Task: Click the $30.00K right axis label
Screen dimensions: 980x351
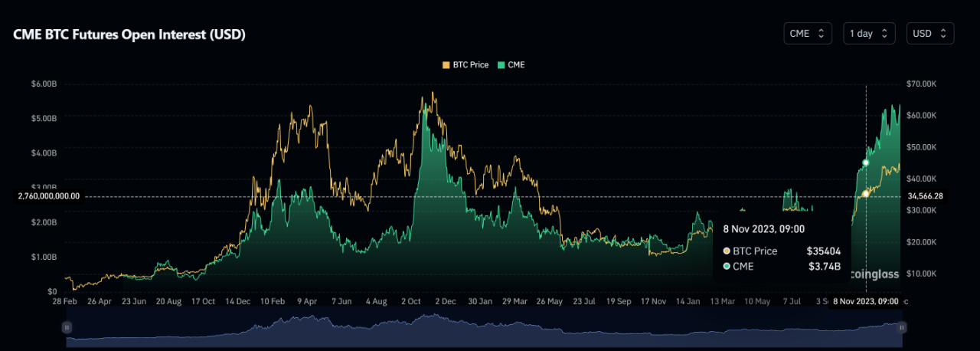Action: (x=923, y=210)
